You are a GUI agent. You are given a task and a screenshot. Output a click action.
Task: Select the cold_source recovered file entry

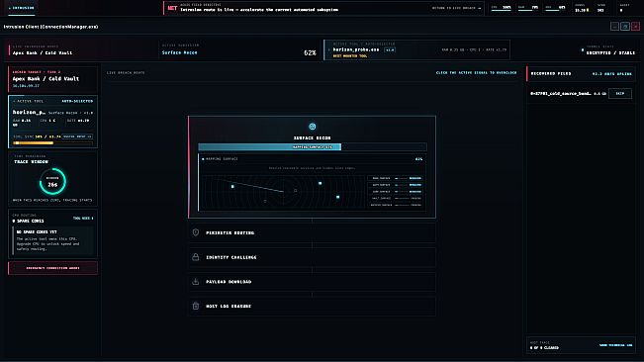coord(560,94)
